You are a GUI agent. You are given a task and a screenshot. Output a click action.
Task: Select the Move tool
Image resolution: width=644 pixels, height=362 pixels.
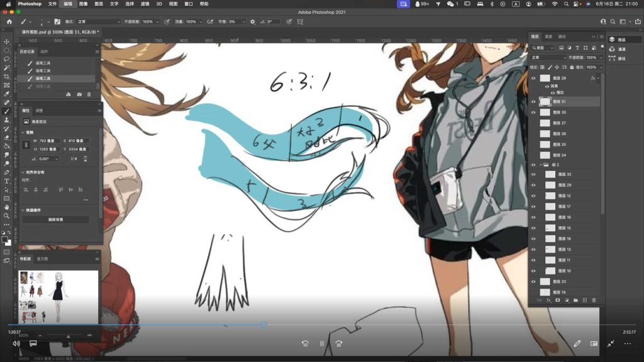point(6,42)
